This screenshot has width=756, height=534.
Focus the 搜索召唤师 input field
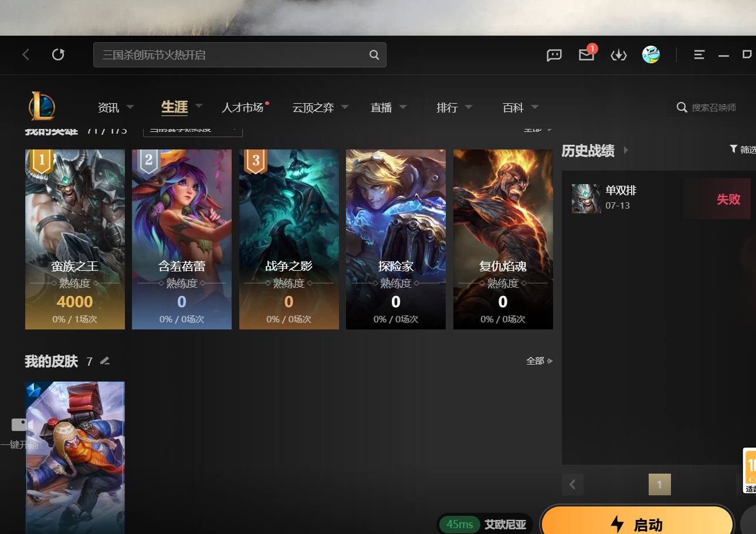(x=714, y=108)
